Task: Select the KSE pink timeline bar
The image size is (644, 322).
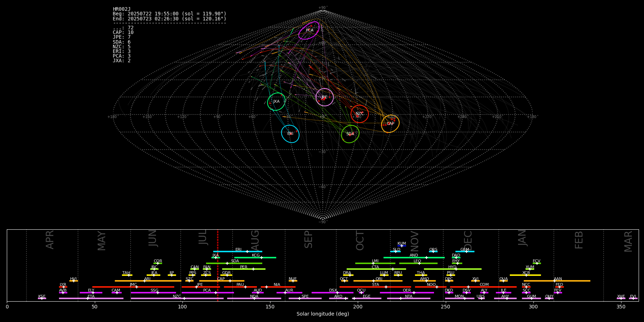Action: pos(42,298)
